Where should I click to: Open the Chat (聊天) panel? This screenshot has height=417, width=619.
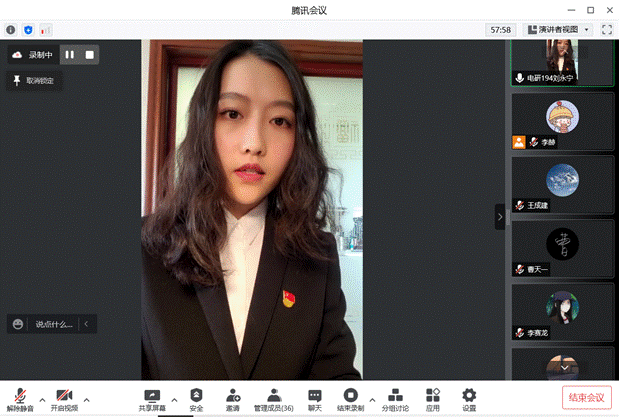(x=315, y=397)
